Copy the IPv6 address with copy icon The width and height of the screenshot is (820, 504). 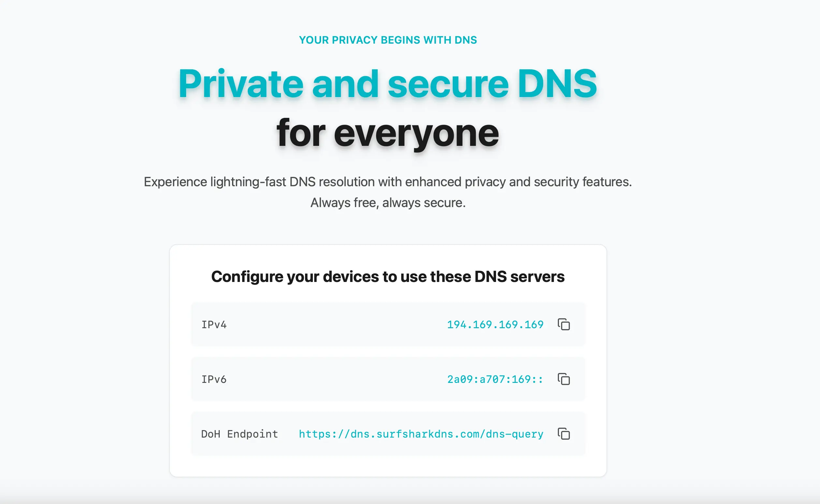pos(564,379)
